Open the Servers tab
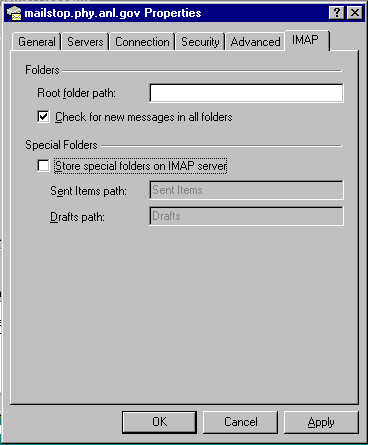The height and width of the screenshot is (445, 368). 85,42
